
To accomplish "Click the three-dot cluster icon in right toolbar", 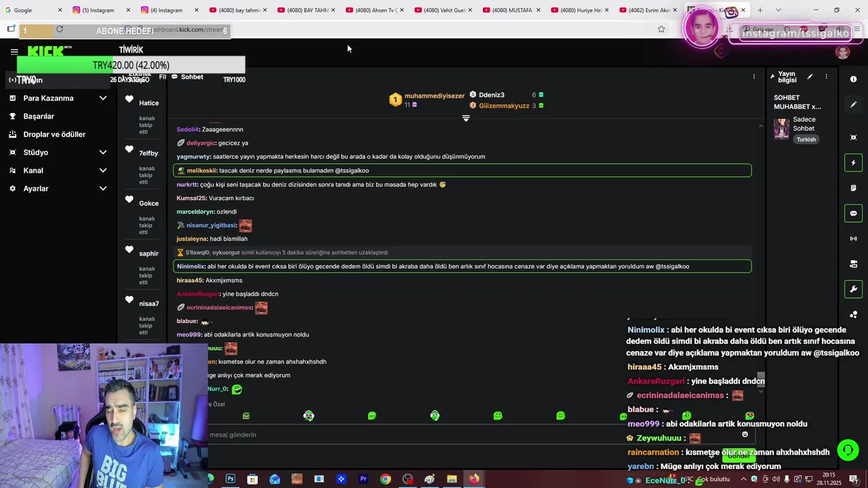I will tap(853, 314).
